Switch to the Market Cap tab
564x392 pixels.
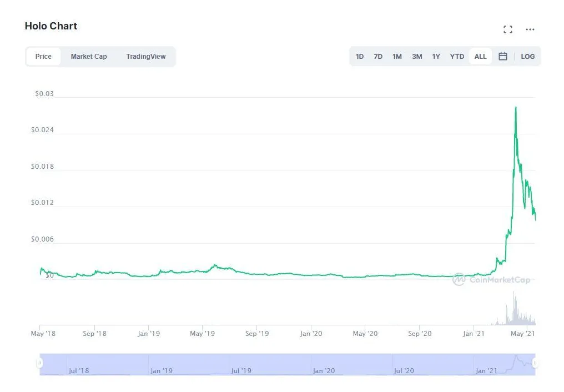click(x=89, y=56)
